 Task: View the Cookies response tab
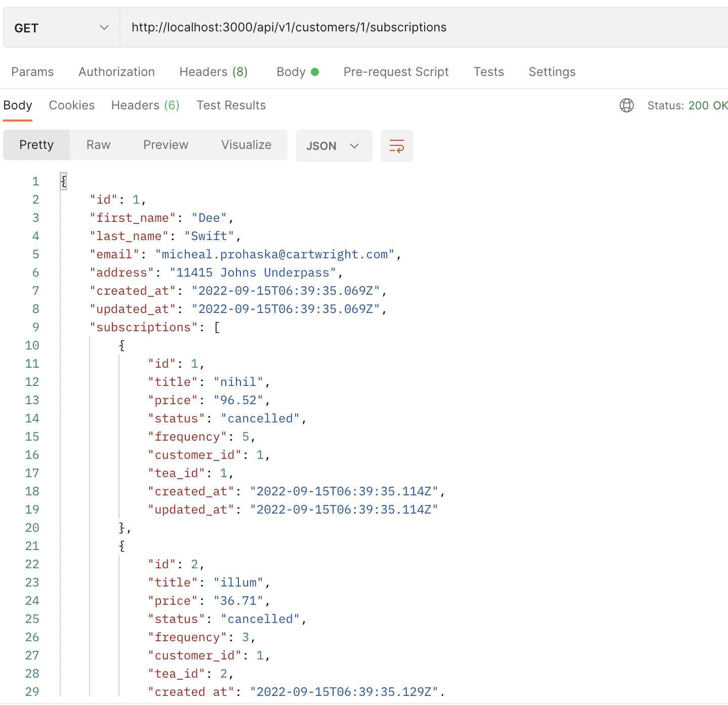pos(71,105)
